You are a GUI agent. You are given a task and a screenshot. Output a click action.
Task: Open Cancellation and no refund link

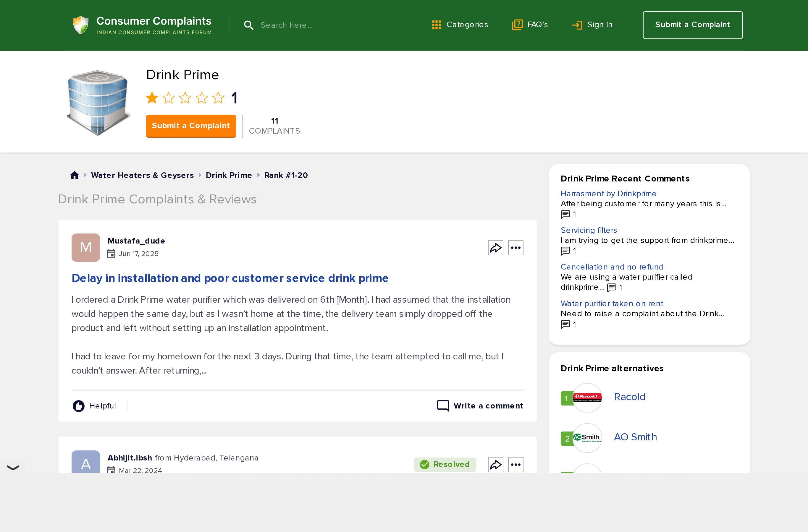[x=612, y=267]
